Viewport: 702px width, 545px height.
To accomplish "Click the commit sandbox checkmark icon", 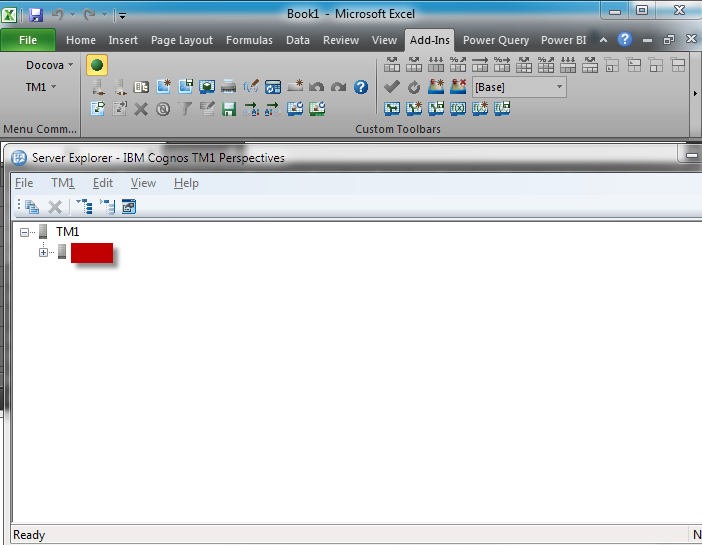I will (x=392, y=86).
